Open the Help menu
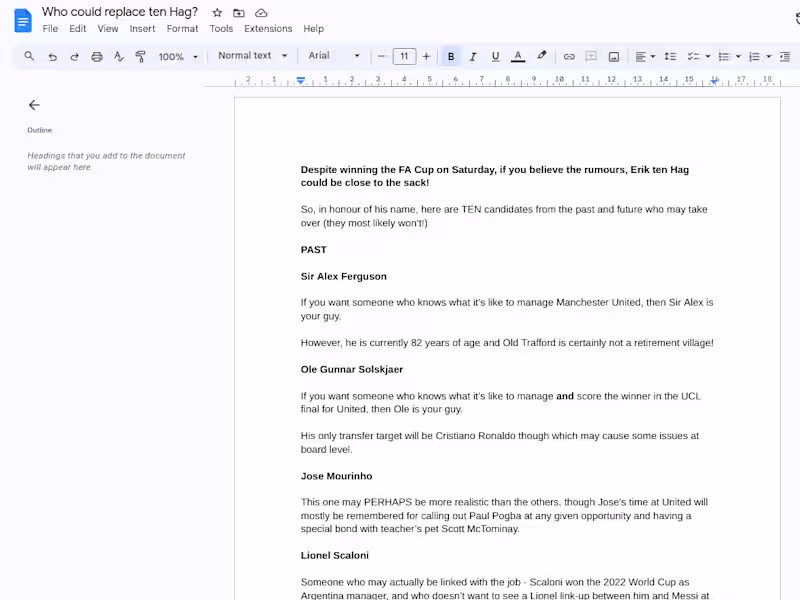The image size is (800, 600). point(313,29)
